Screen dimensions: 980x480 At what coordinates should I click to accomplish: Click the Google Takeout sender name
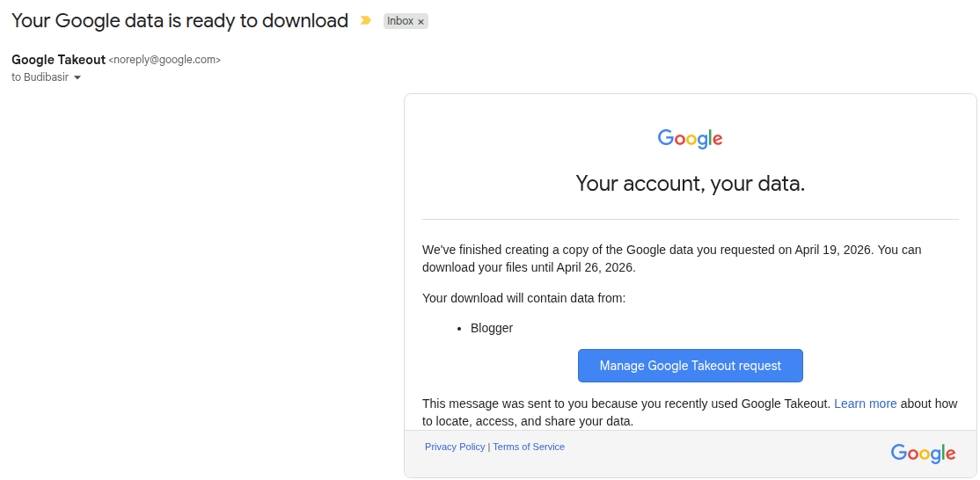(58, 60)
